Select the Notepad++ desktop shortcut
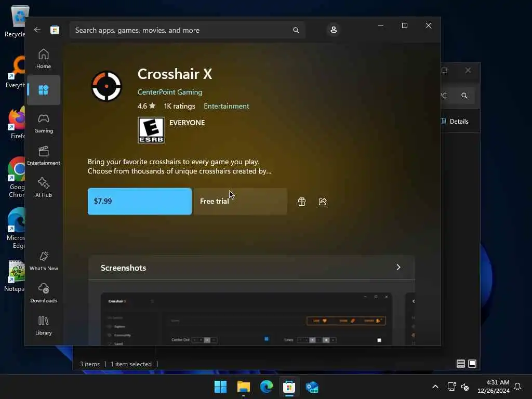The height and width of the screenshot is (399, 532). 15,276
